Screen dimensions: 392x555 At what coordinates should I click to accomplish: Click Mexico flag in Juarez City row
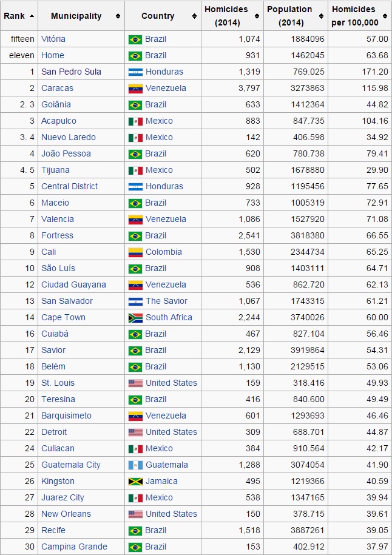(x=136, y=498)
